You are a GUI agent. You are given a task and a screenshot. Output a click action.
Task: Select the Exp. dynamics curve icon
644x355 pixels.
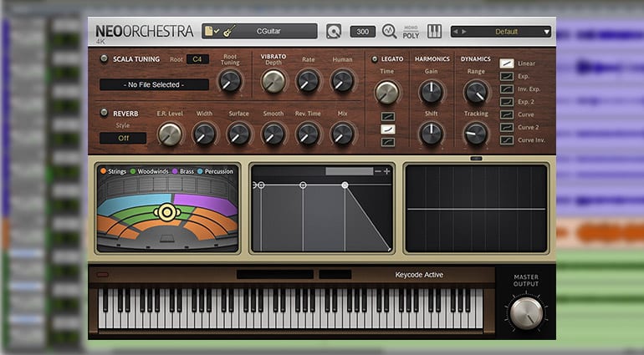coord(506,76)
